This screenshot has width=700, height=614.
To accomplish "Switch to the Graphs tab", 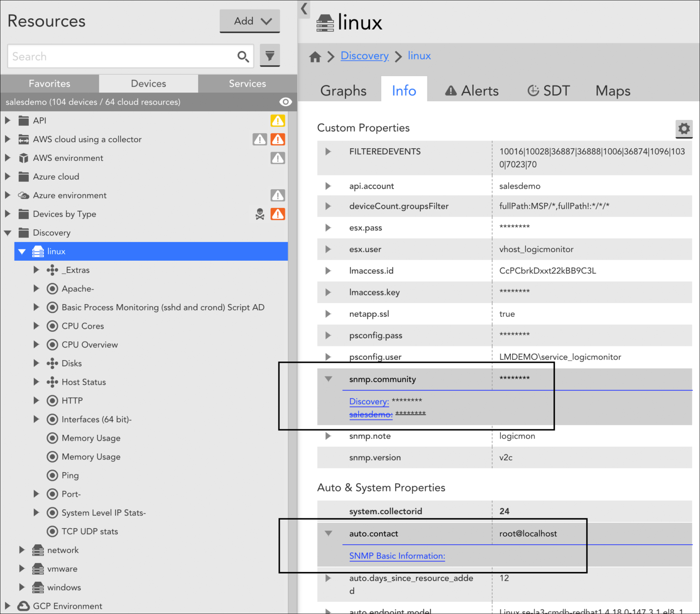I will coord(344,90).
